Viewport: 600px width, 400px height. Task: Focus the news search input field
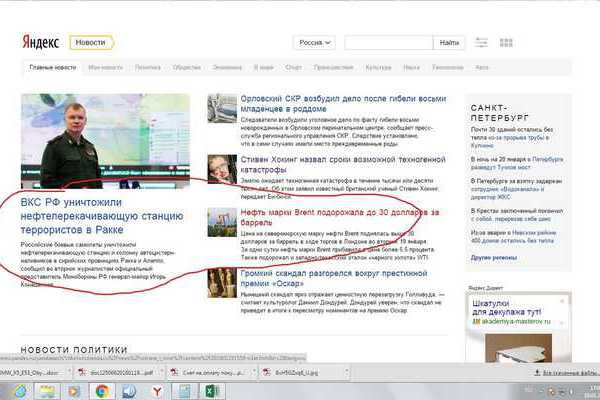coord(388,42)
